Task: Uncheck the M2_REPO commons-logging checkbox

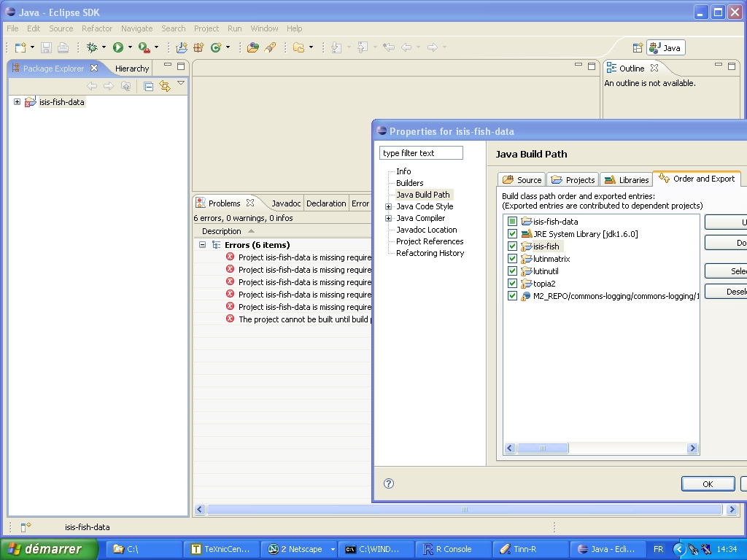Action: pyautogui.click(x=512, y=296)
